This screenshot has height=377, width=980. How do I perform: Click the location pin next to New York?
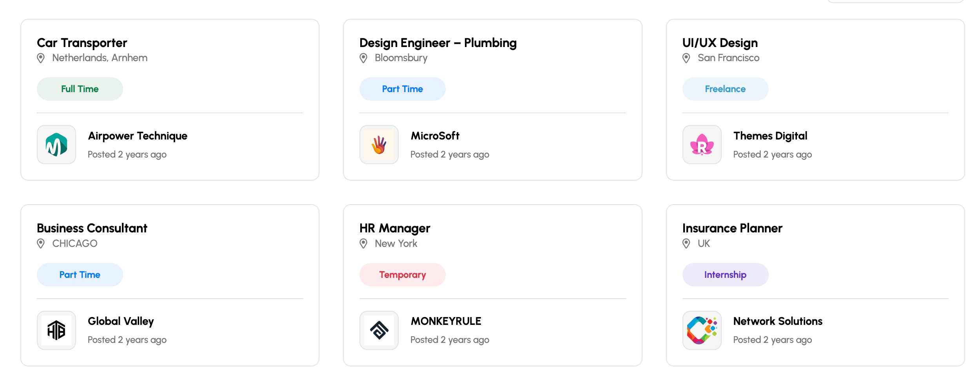(363, 243)
